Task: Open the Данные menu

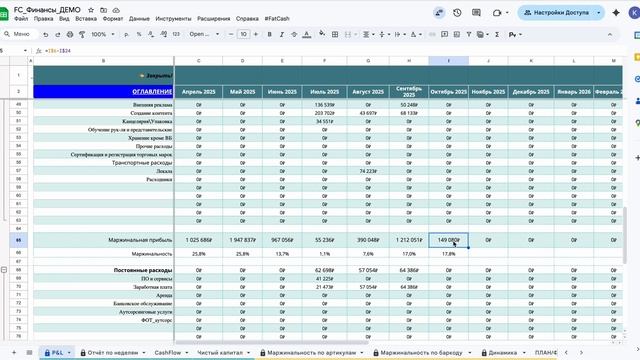Action: click(x=139, y=19)
